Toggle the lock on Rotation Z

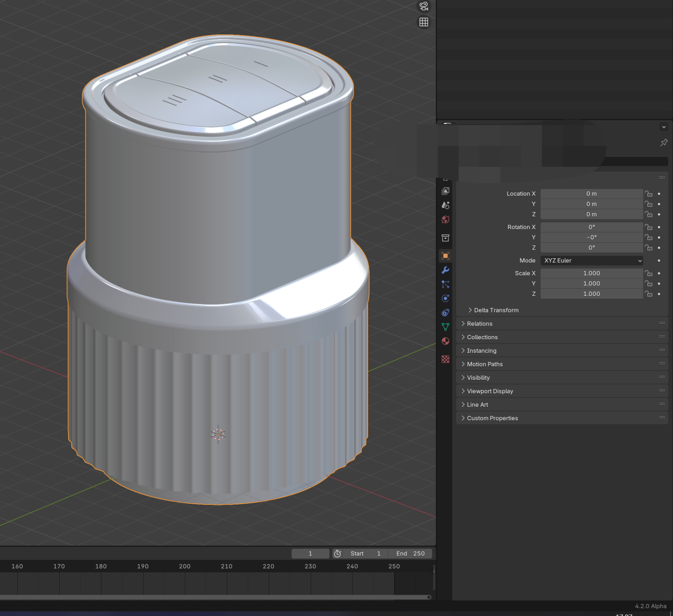click(x=649, y=248)
